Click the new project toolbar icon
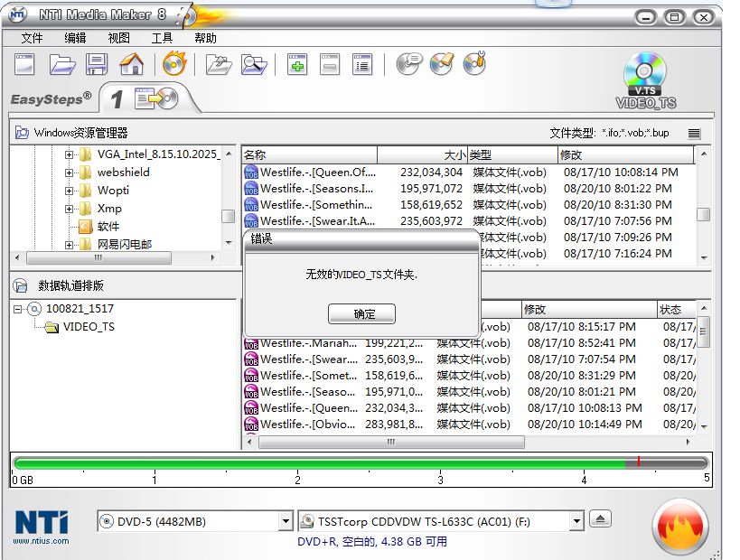Screen dimensions: 740x560 coord(24,64)
